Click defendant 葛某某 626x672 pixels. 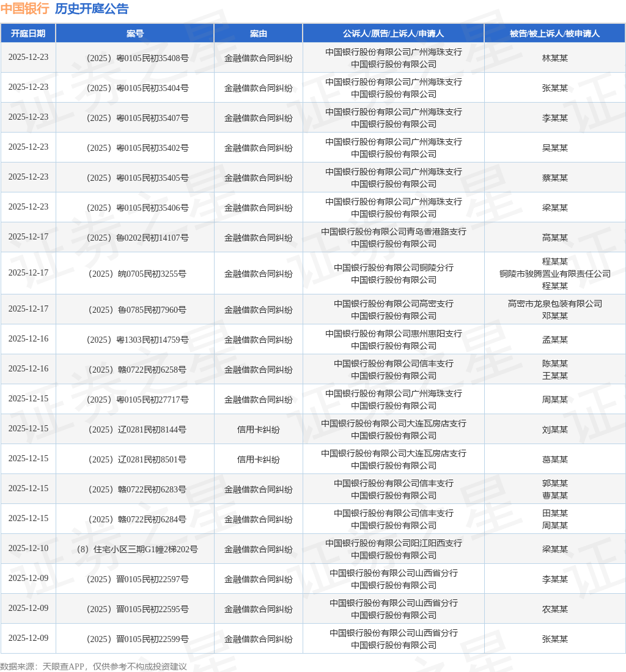(x=555, y=460)
